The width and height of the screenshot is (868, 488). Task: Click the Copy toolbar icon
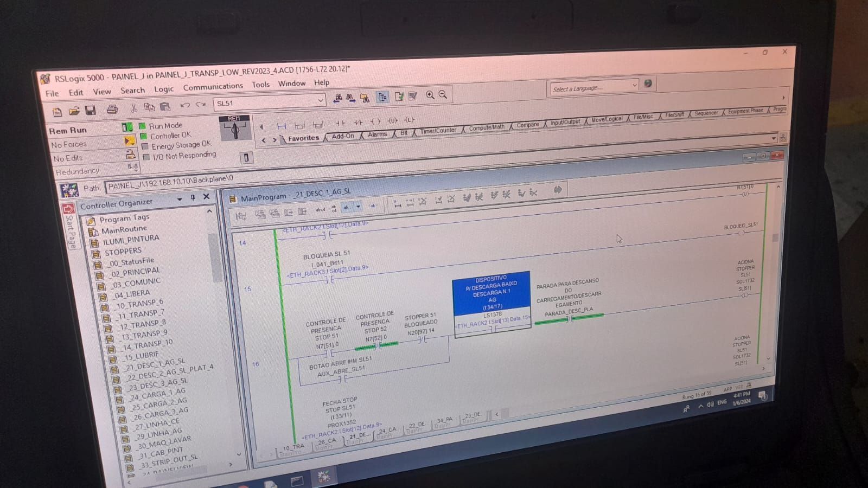[x=149, y=107]
